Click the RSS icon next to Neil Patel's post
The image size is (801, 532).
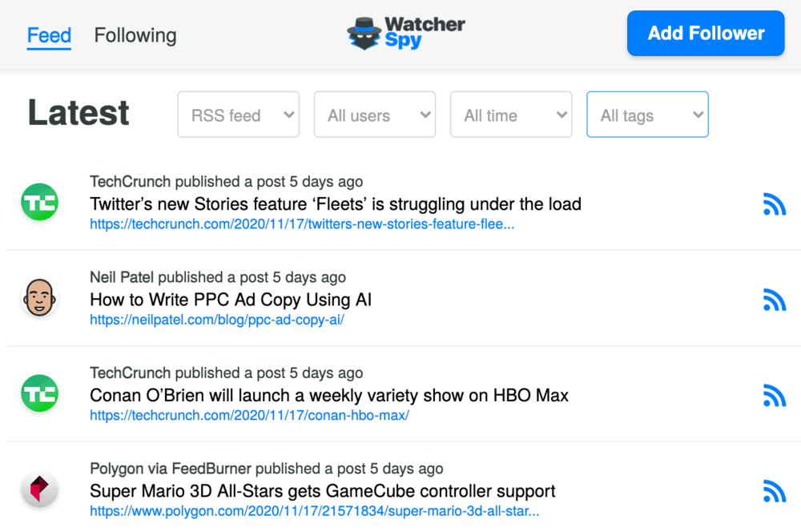tap(774, 300)
